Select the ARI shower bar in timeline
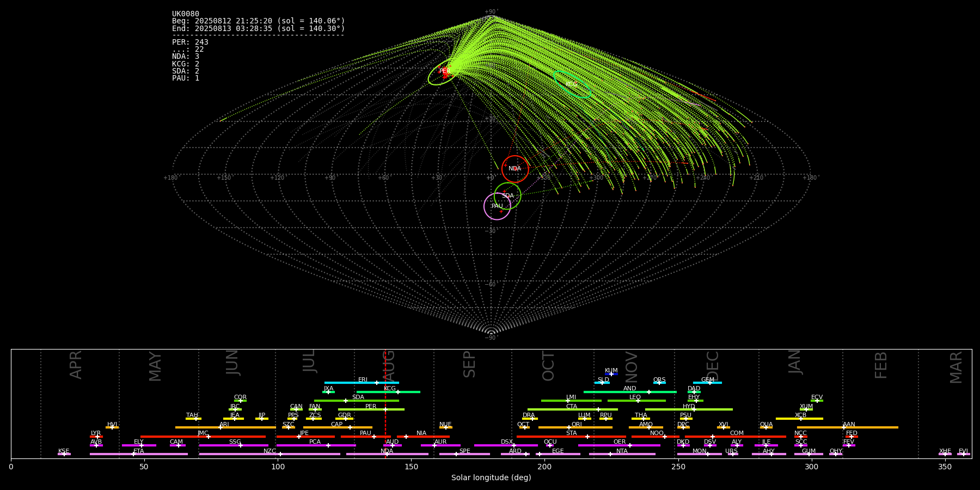 click(225, 427)
